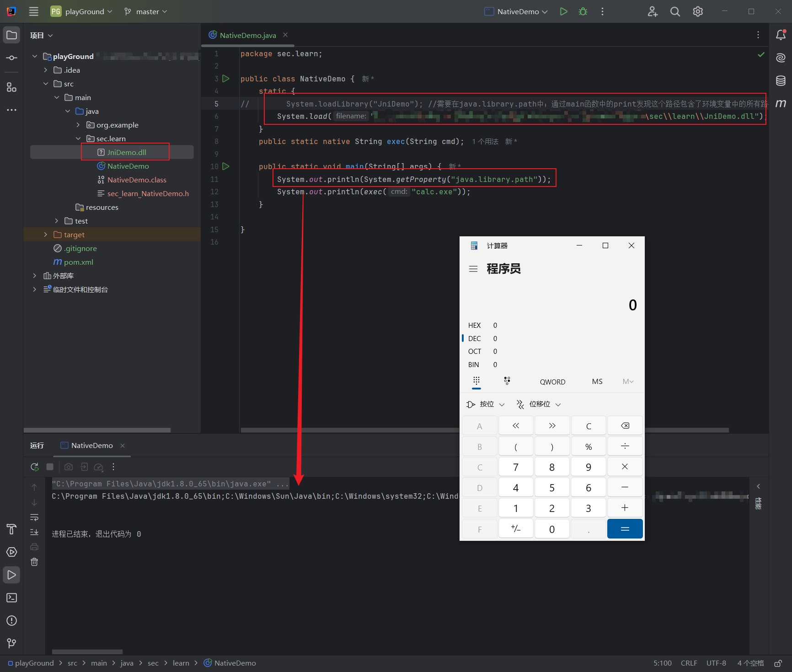
Task: Change the CRLF line separator
Action: coord(689,663)
